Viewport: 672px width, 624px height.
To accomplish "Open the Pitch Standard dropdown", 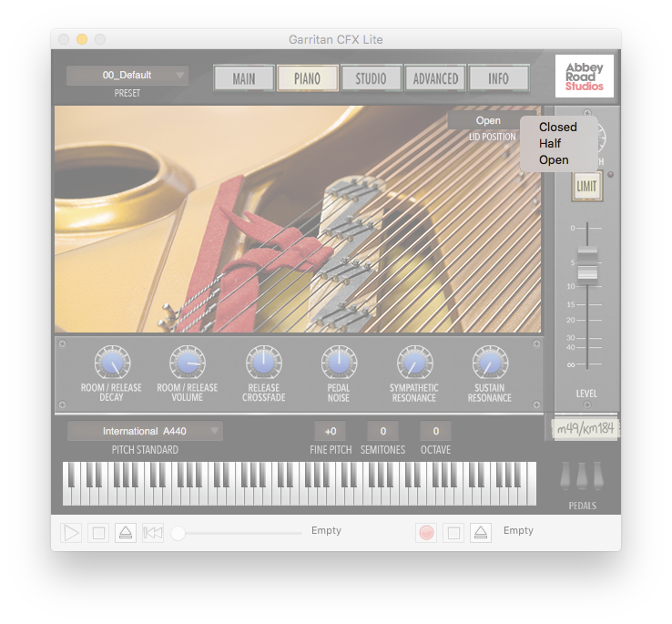I will 145,431.
